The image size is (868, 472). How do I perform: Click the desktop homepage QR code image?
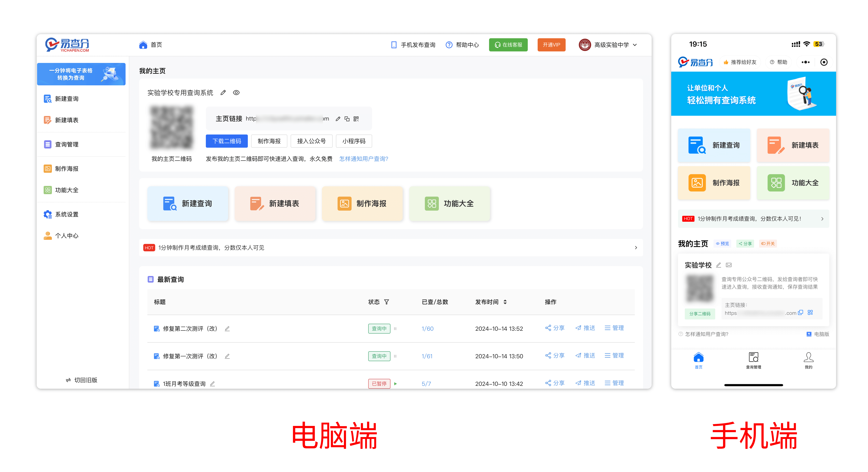171,128
